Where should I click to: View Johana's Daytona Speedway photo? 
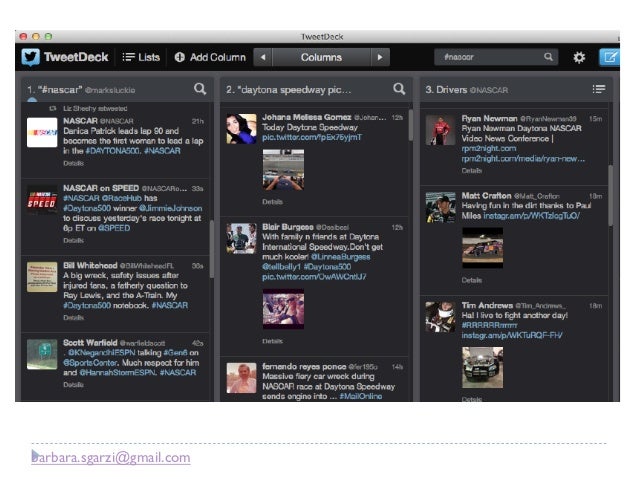pos(284,170)
